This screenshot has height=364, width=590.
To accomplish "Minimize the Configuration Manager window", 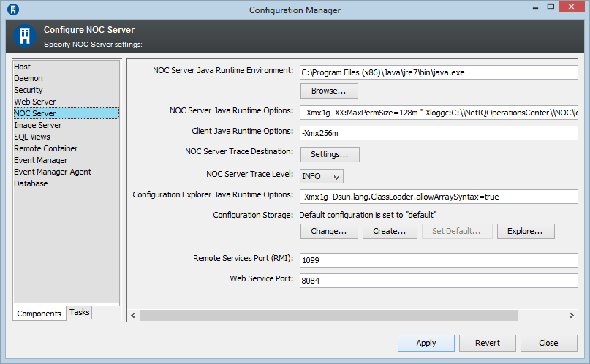I will (x=535, y=7).
